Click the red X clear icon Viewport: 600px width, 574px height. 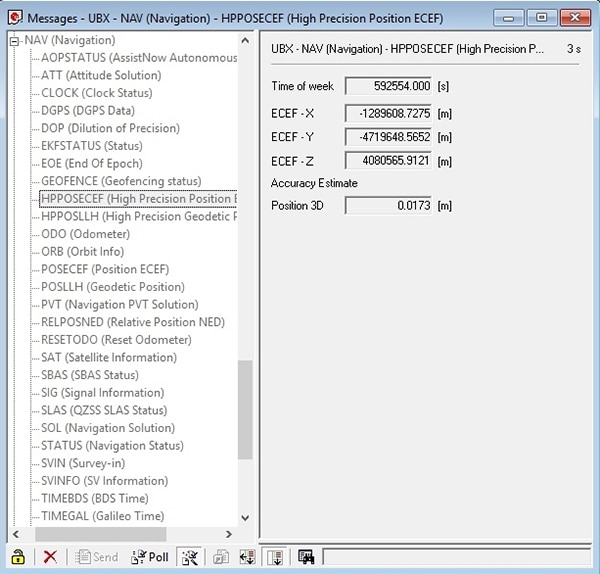click(50, 557)
